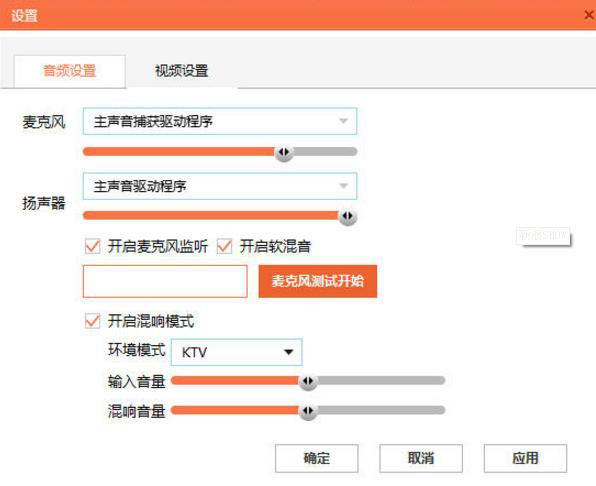Click the 取消 button
This screenshot has height=486, width=596.
click(421, 458)
